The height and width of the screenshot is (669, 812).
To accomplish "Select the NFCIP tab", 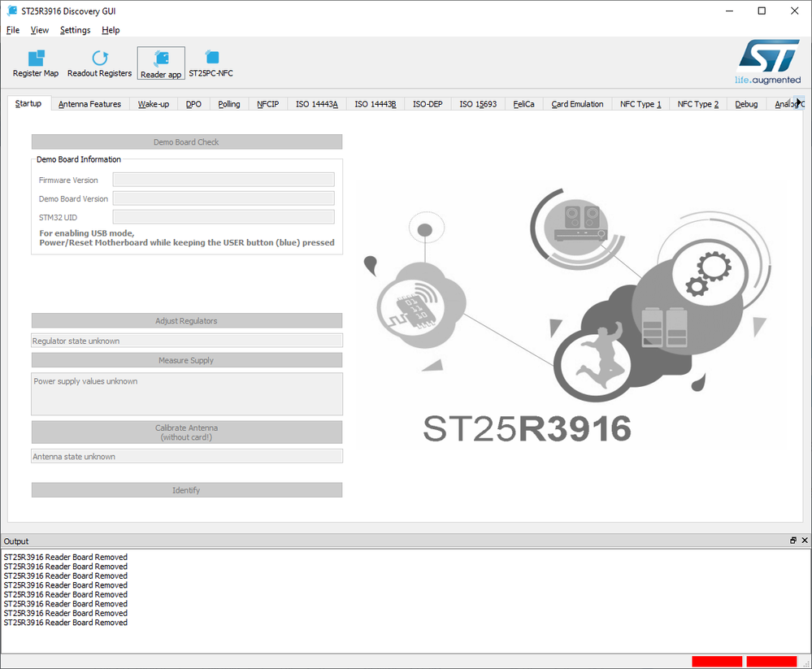I will pos(267,104).
